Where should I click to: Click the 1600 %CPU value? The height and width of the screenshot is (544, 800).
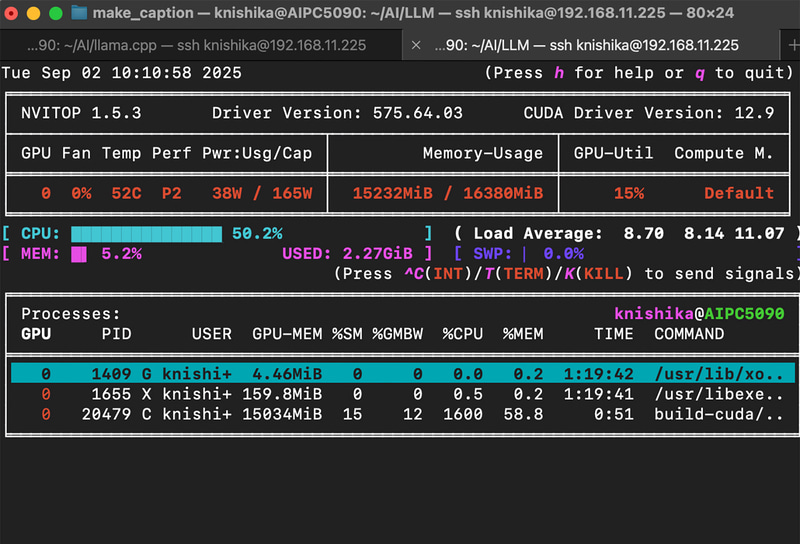(462, 414)
